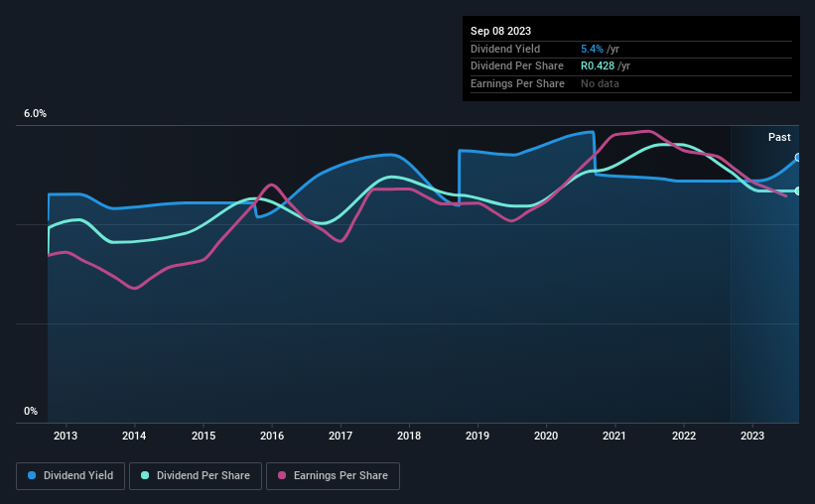Click the blue Dividend Yield legend dot
Viewport: 815px width, 504px height.
(32, 475)
